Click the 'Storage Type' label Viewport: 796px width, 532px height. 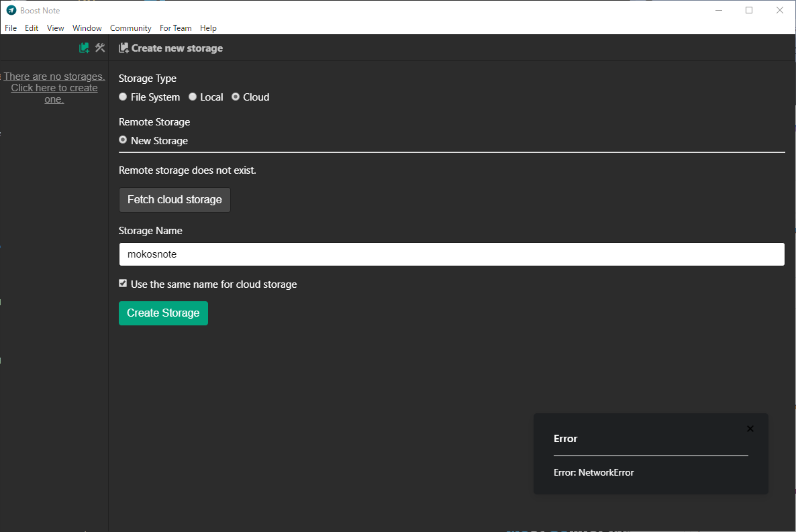click(x=147, y=78)
